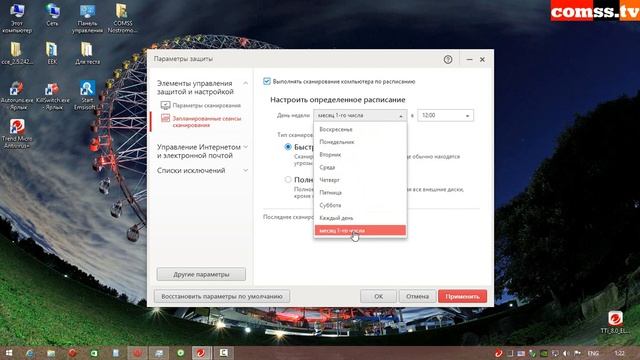Click the volume speaker tray icon
This screenshot has width=640, height=360.
tap(566, 353)
